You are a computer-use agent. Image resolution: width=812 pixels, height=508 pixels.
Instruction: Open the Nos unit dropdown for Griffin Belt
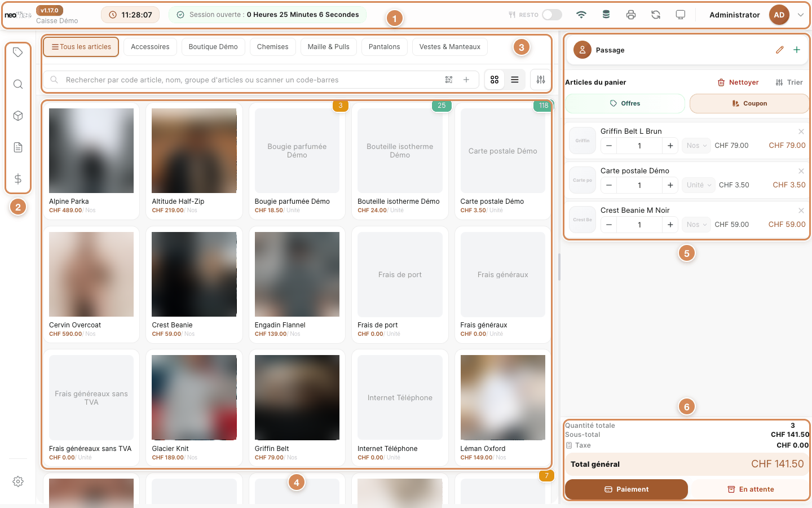(x=696, y=146)
